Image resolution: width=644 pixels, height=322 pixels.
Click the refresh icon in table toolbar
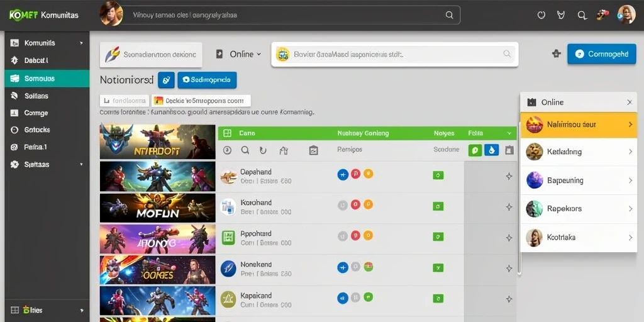click(264, 151)
